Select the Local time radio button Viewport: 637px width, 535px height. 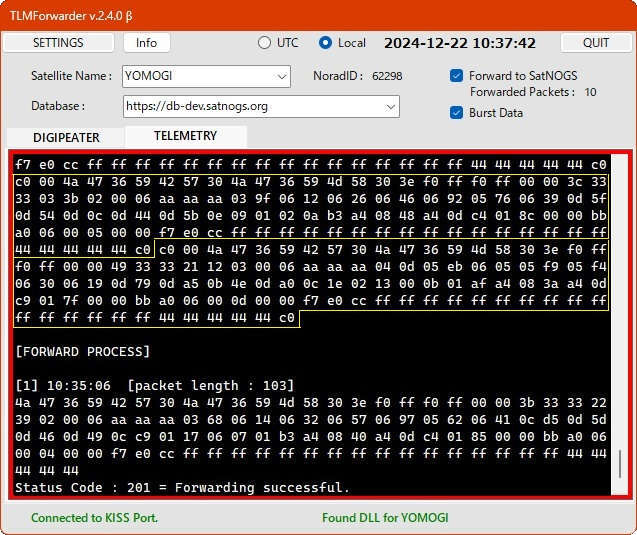325,43
